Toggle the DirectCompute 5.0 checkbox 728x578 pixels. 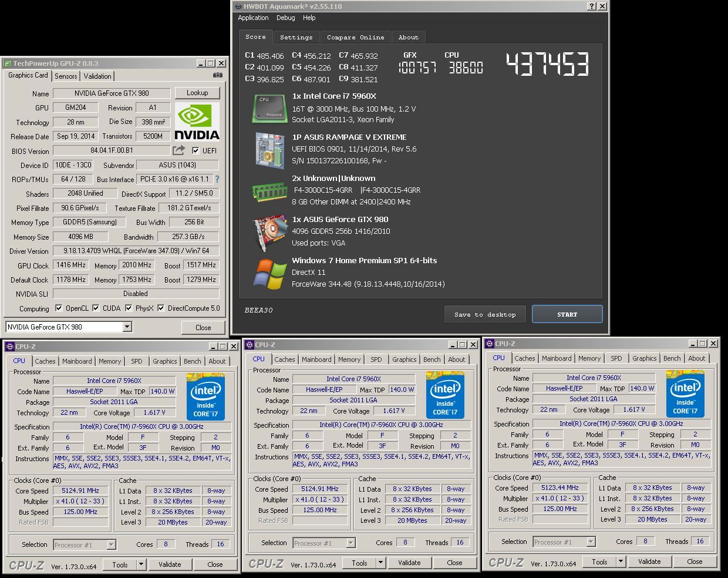(161, 308)
